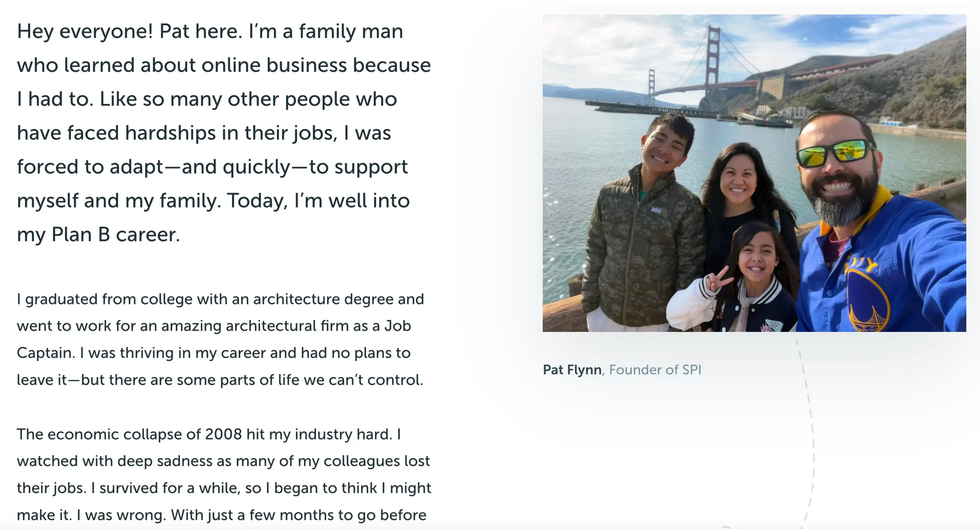The width and height of the screenshot is (980, 529).
Task: Click the woman's face in the photo
Action: click(x=738, y=180)
